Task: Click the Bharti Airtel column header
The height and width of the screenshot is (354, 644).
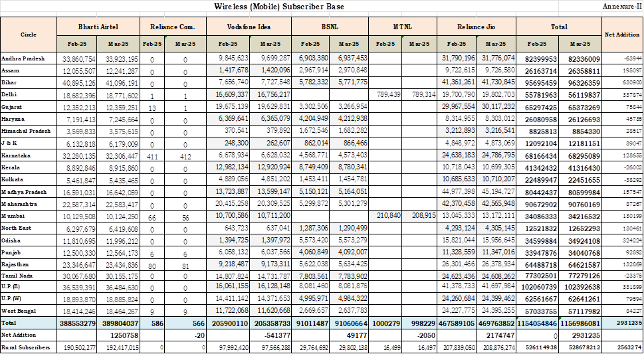Action: (98, 27)
